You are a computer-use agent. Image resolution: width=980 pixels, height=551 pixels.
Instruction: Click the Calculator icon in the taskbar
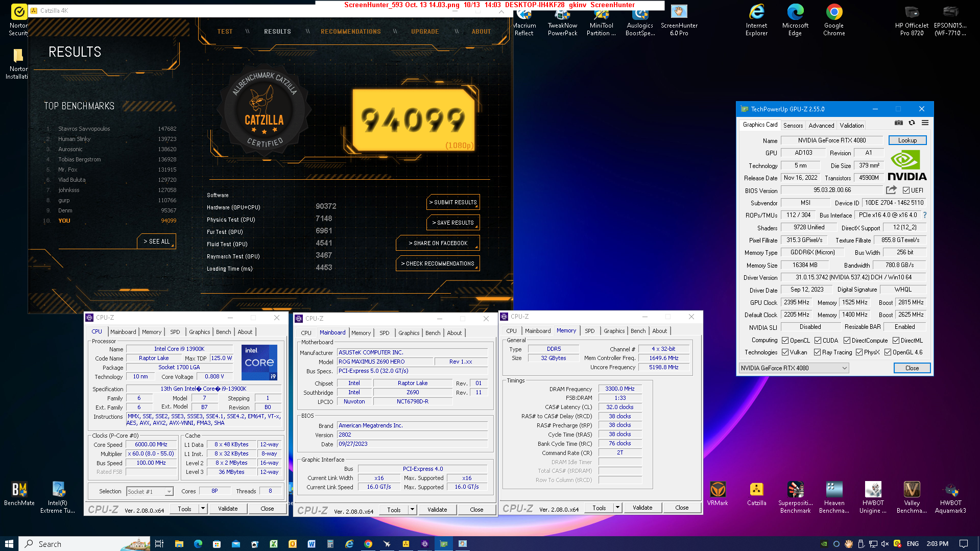(x=330, y=544)
